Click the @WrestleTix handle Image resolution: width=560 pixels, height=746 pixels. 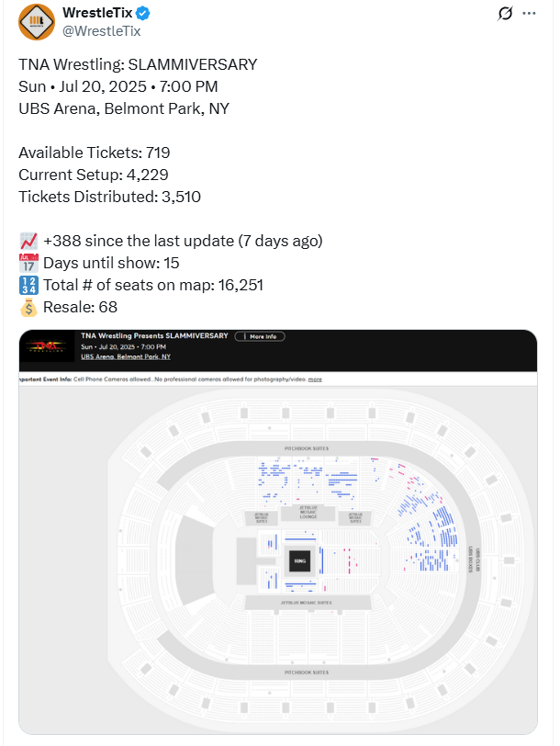tap(101, 31)
